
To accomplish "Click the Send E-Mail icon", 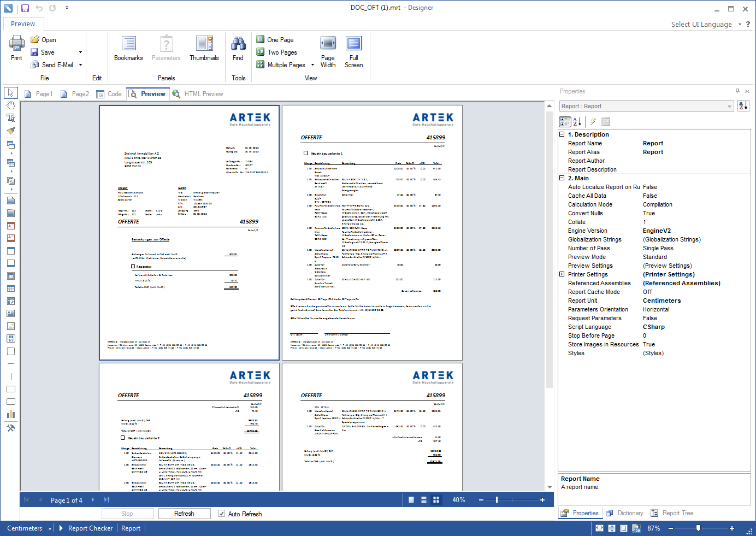I will click(x=35, y=65).
